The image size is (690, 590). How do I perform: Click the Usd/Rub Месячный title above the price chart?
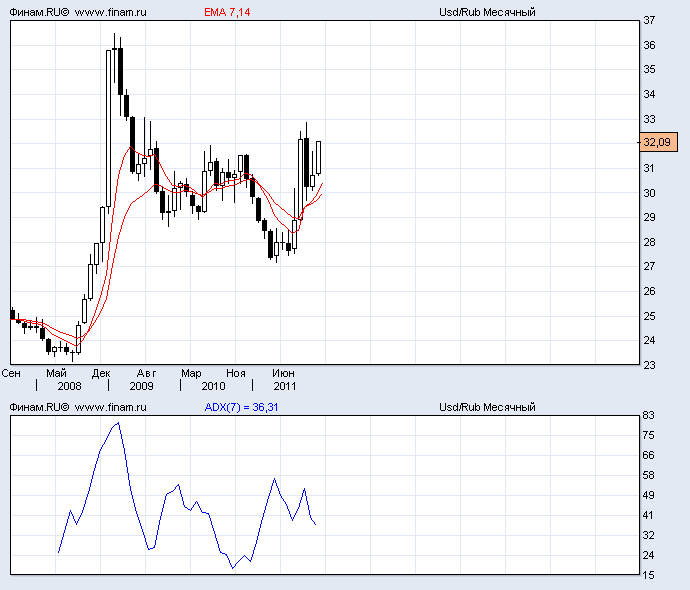pyautogui.click(x=487, y=12)
